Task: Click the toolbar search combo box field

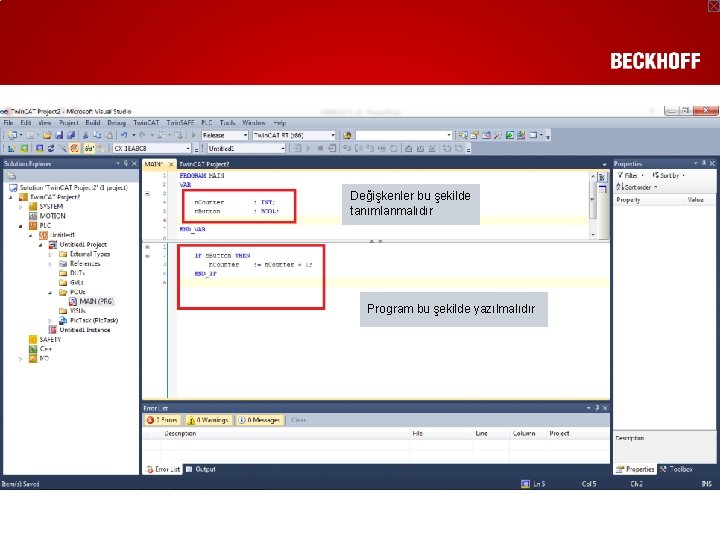Action: [403, 135]
